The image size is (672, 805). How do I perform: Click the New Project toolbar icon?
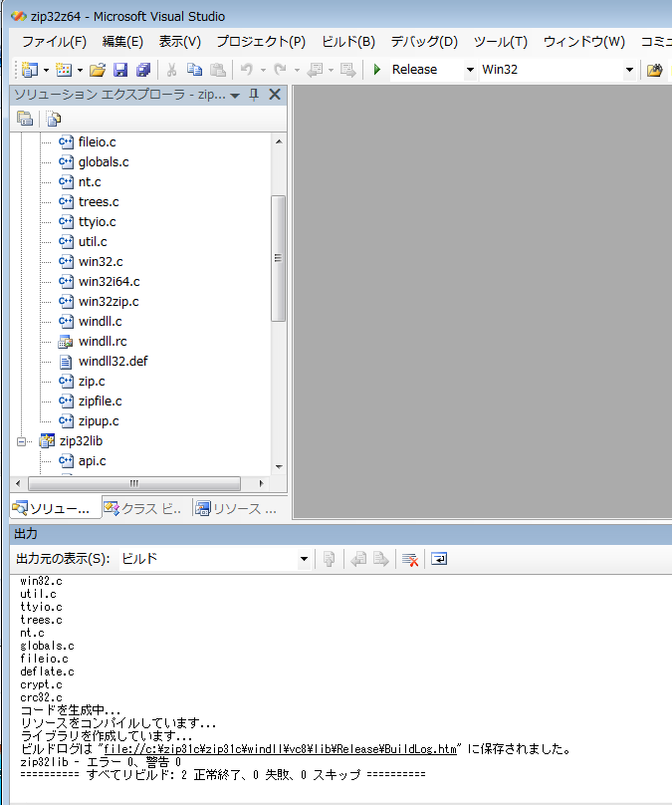30,70
